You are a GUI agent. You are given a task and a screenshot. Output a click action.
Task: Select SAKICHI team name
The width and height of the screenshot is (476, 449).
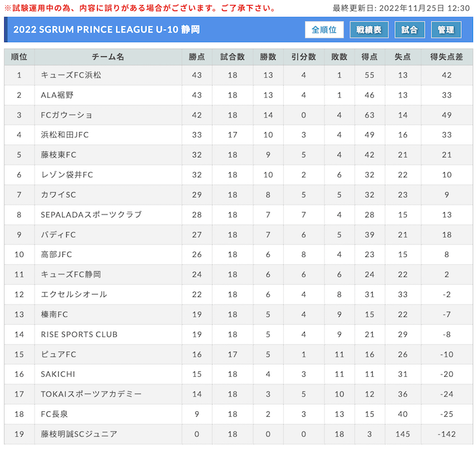click(58, 374)
